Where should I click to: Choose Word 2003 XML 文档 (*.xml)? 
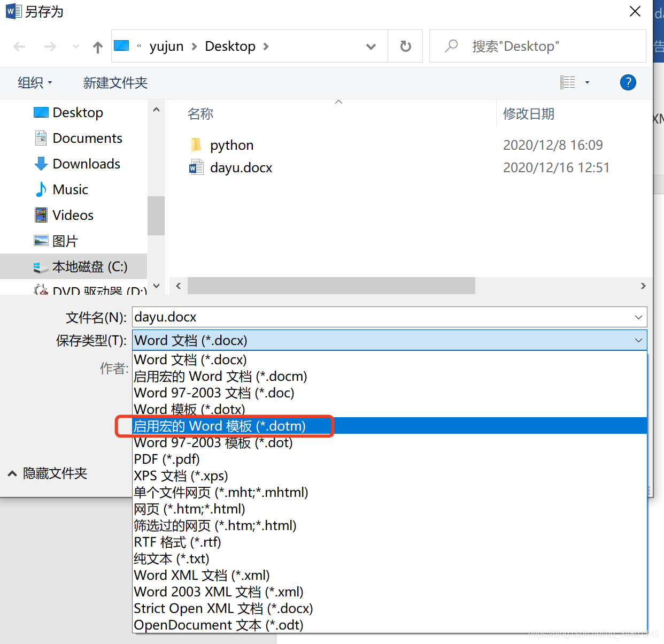[x=390, y=592]
